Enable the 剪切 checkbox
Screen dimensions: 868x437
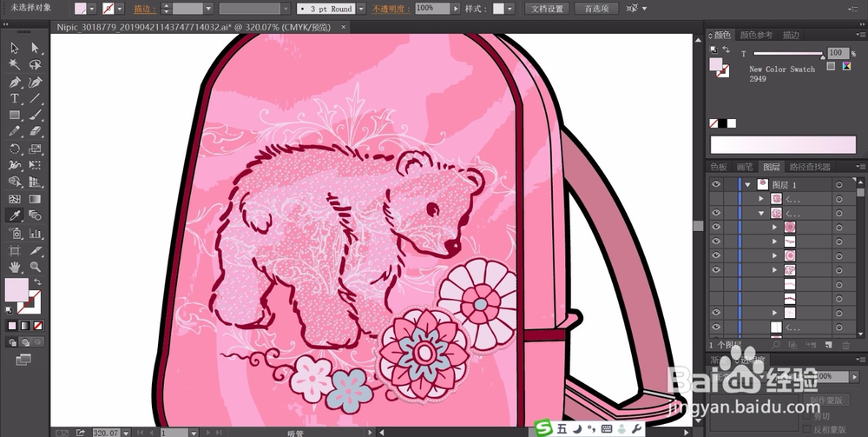807,416
